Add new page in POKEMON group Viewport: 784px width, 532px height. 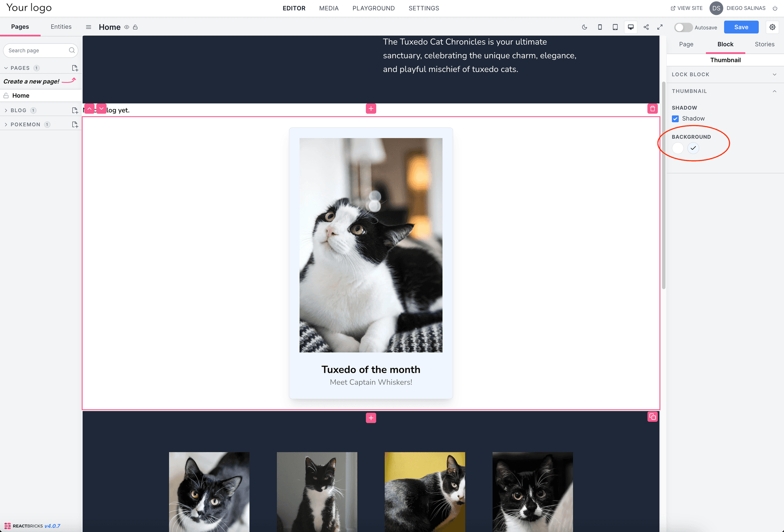coord(75,125)
